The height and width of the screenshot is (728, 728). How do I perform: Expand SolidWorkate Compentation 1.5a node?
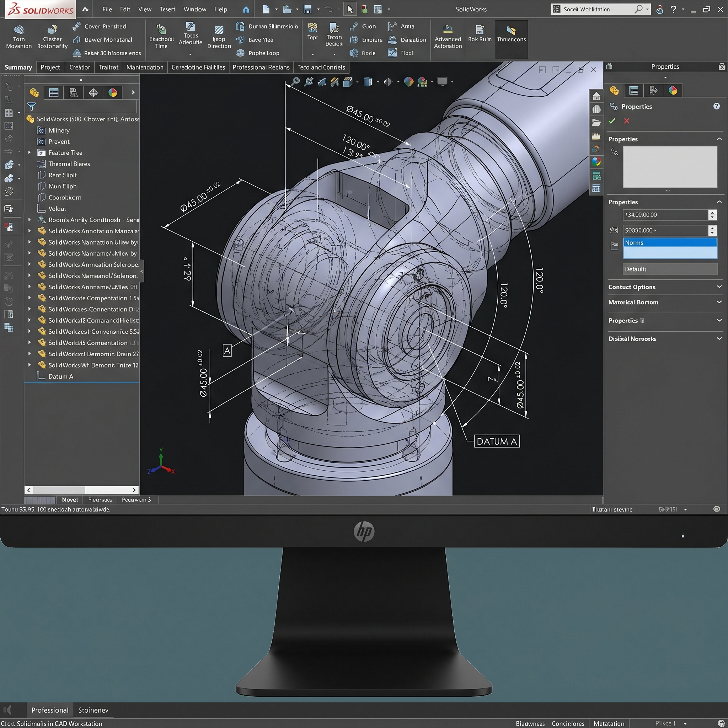[x=30, y=298]
